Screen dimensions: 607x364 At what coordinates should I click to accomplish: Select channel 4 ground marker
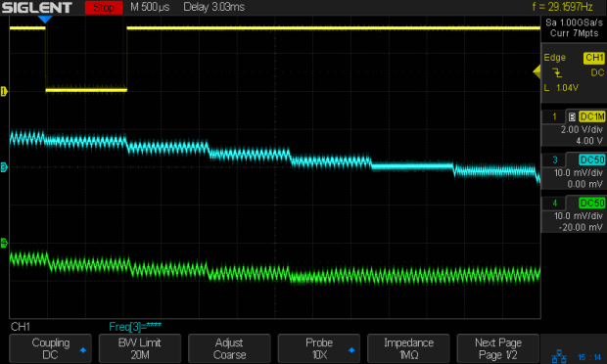(x=4, y=244)
